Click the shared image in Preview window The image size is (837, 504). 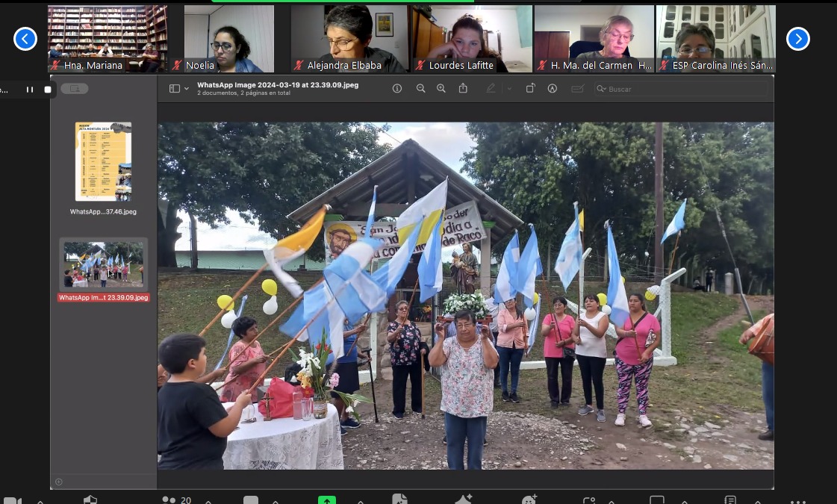coord(465,296)
